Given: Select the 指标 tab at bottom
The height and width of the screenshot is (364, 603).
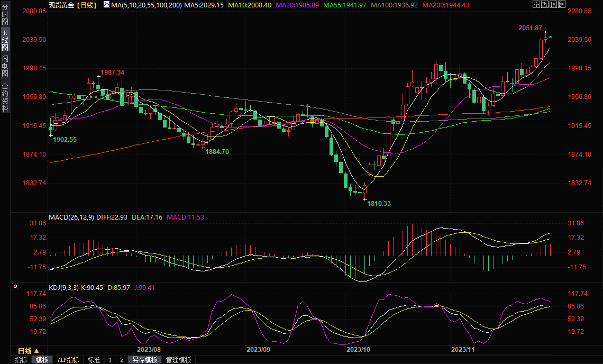Looking at the screenshot, I should click(21, 360).
